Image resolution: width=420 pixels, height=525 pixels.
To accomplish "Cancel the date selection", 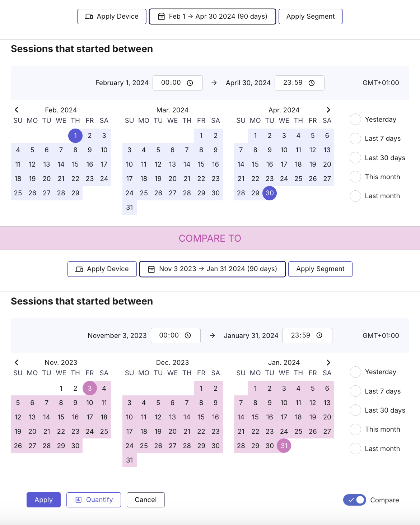I will (146, 500).
